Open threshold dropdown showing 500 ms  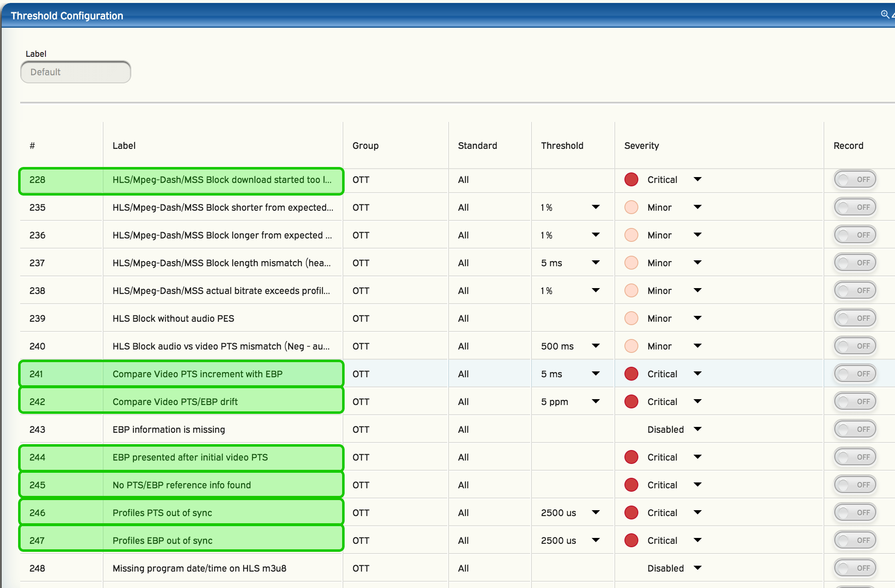point(595,346)
